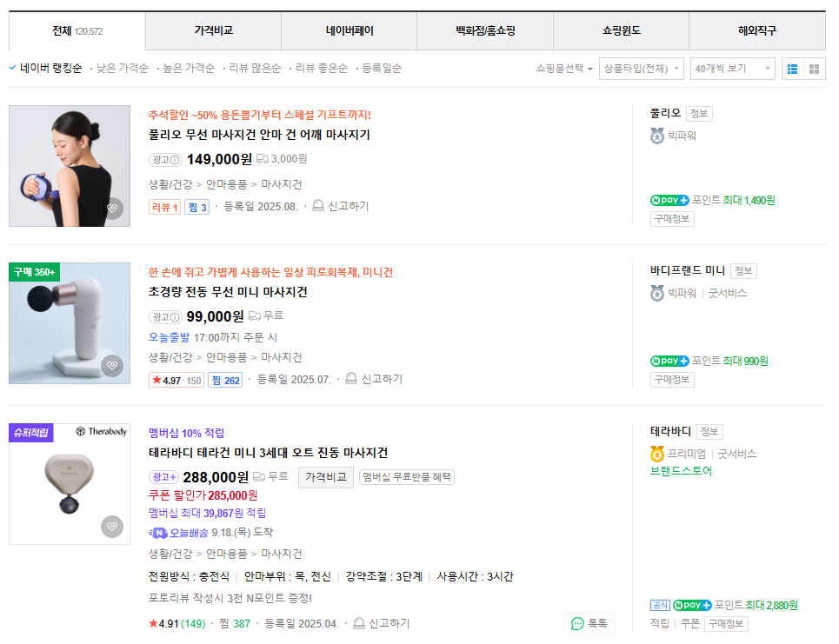Open 초경량 전동 무선 미니 마사지건 title
Viewport: 839px width, 644px height.
[228, 292]
